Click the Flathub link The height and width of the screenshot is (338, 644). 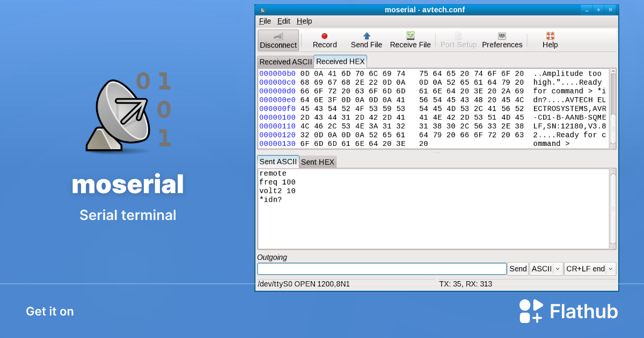[568, 311]
